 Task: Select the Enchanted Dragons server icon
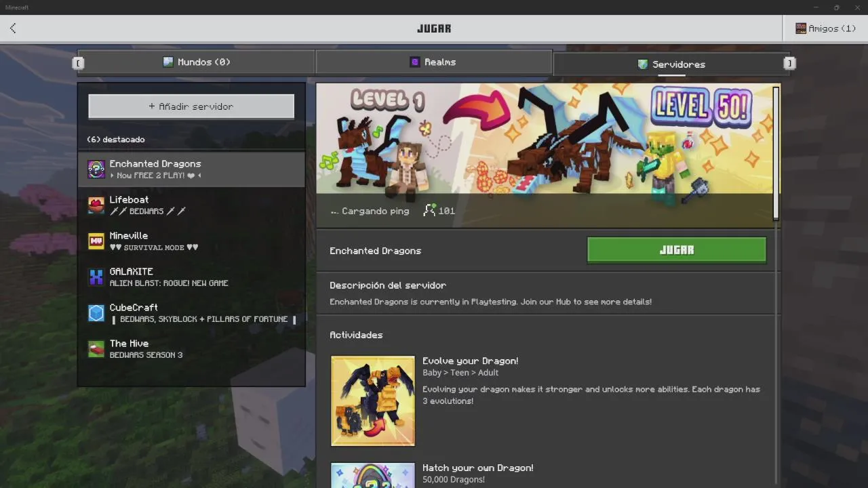[x=96, y=169]
